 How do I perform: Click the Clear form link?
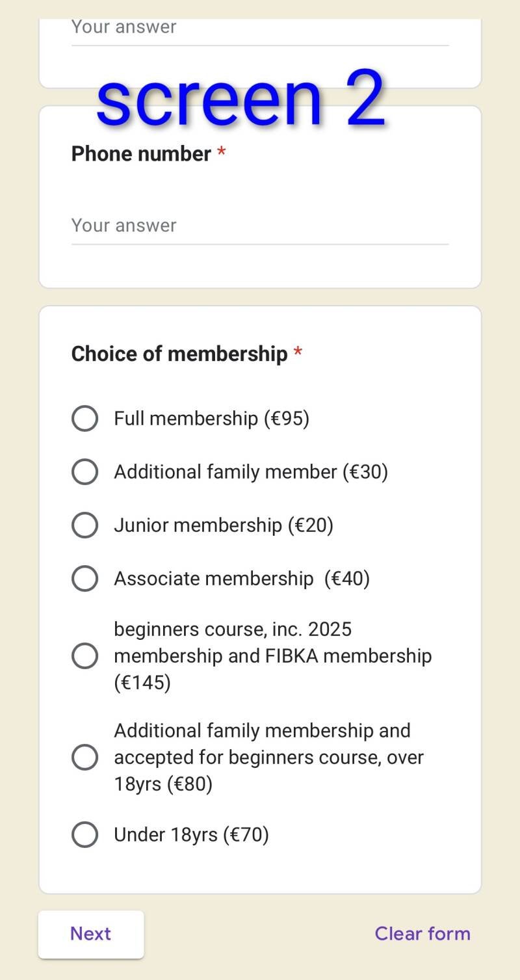(x=422, y=933)
